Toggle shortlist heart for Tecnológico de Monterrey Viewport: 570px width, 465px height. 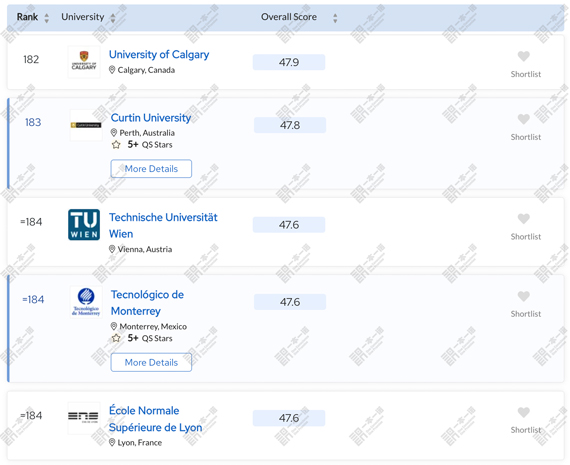click(523, 296)
